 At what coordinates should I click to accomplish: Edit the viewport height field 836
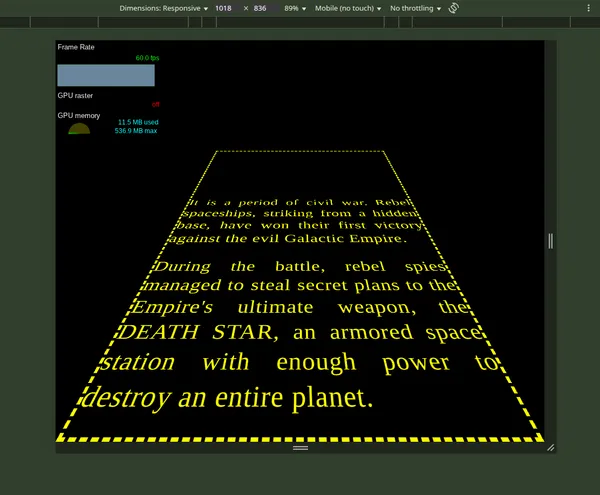tap(260, 8)
